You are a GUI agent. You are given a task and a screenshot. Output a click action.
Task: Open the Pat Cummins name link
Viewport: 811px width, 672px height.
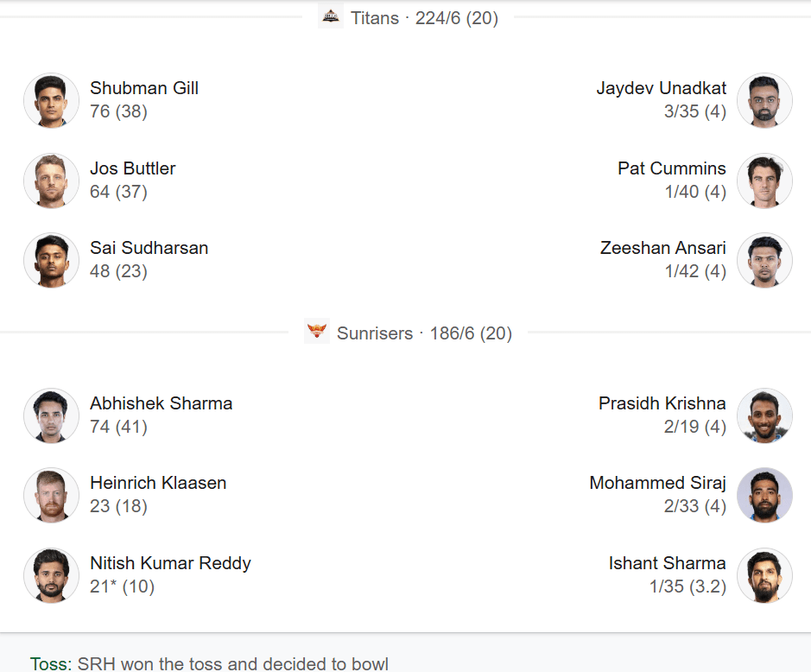point(671,168)
